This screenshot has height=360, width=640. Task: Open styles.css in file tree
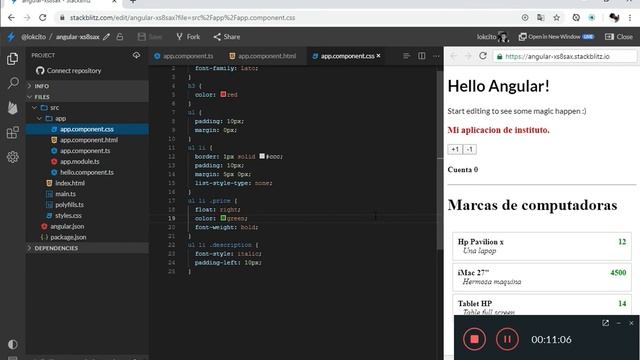coord(87,216)
